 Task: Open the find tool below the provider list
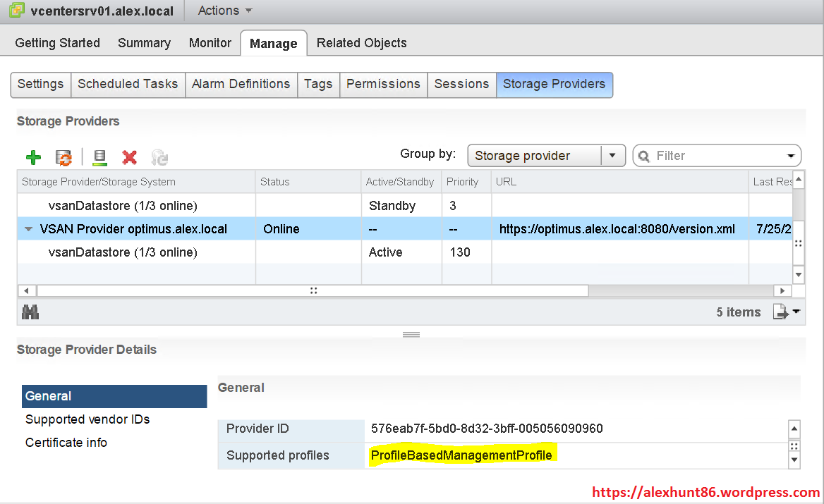click(x=30, y=310)
